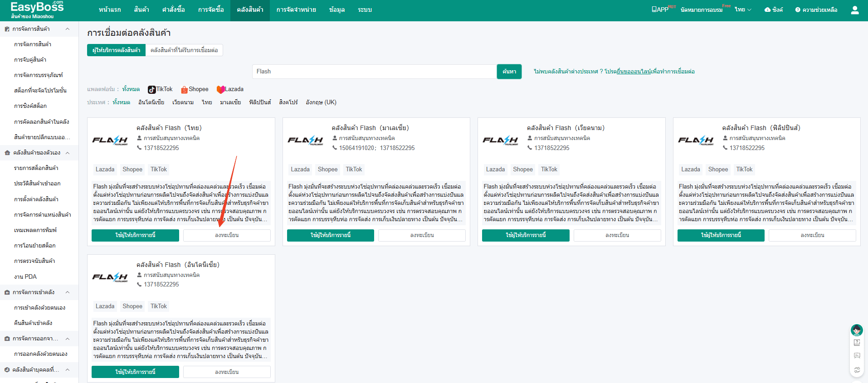Collapse the คลังสินค้าบุคคลที่... sidebar chevron
The height and width of the screenshot is (383, 868).
coord(68,370)
